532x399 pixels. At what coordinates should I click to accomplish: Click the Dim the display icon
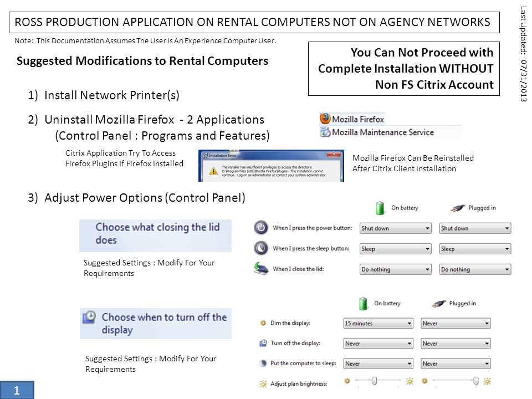click(x=263, y=323)
